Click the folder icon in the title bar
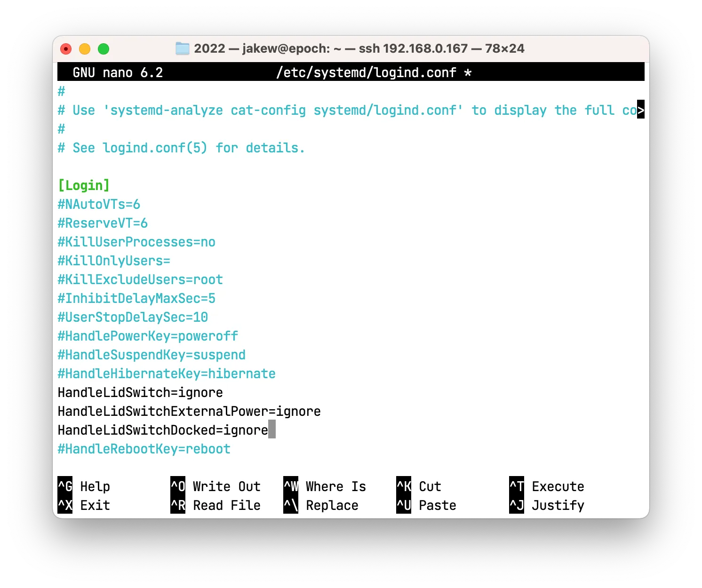702x588 pixels. [182, 48]
